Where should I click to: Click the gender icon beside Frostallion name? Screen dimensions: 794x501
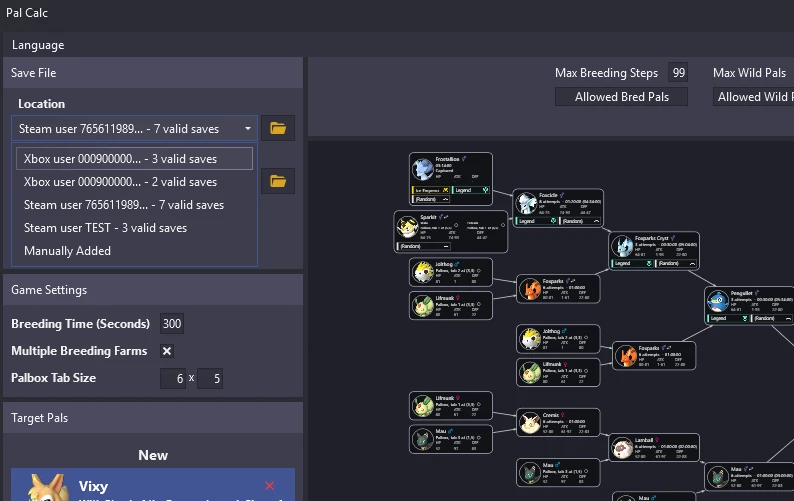click(463, 159)
